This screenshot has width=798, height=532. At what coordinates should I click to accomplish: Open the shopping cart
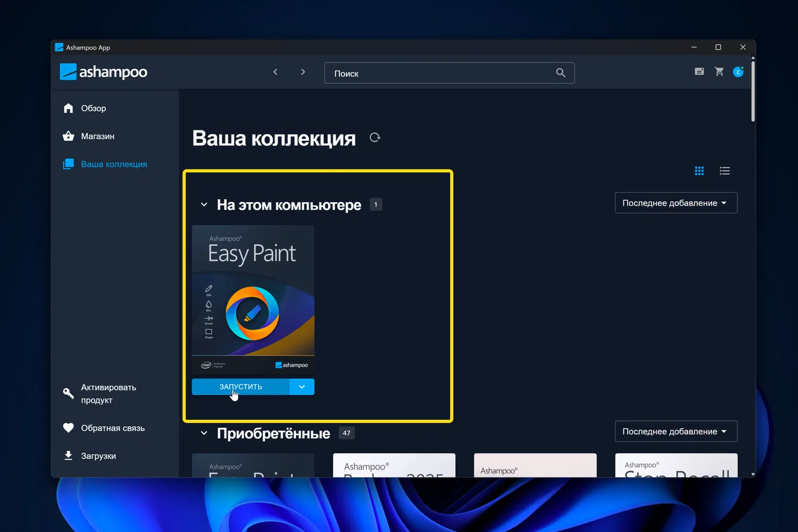[x=719, y=71]
